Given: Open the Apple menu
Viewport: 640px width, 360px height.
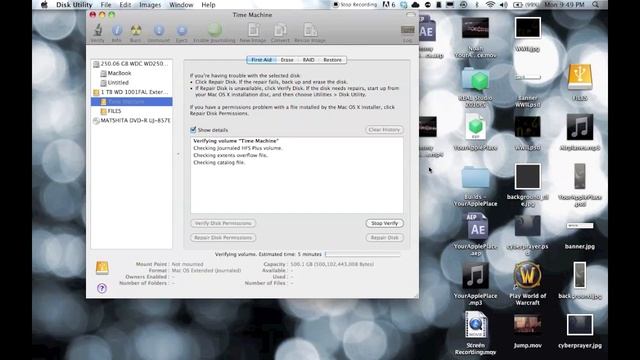Looking at the screenshot, I should click(x=44, y=5).
